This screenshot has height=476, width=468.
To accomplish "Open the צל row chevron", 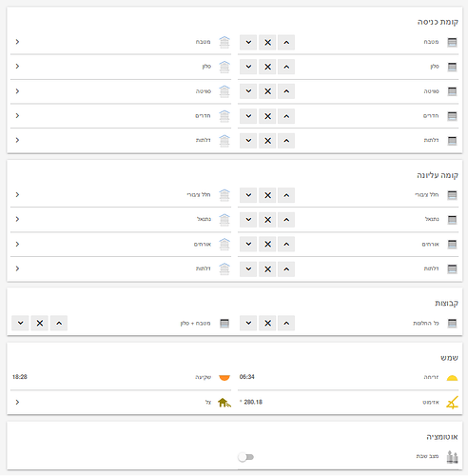I will (17, 402).
